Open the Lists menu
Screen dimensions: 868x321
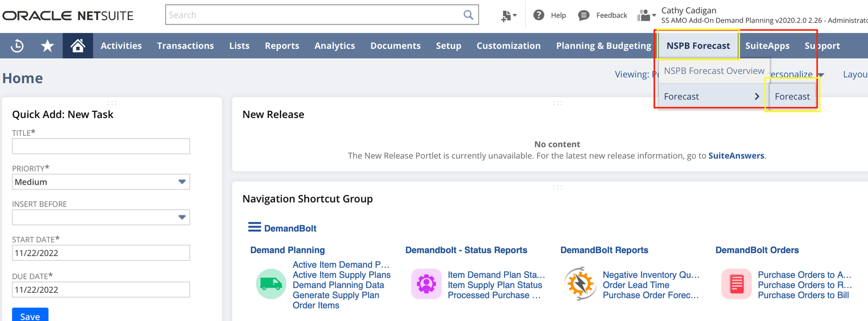coord(239,46)
